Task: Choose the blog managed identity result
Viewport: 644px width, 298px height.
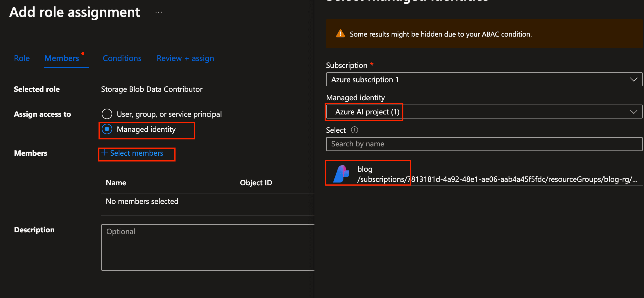Action: tap(484, 174)
